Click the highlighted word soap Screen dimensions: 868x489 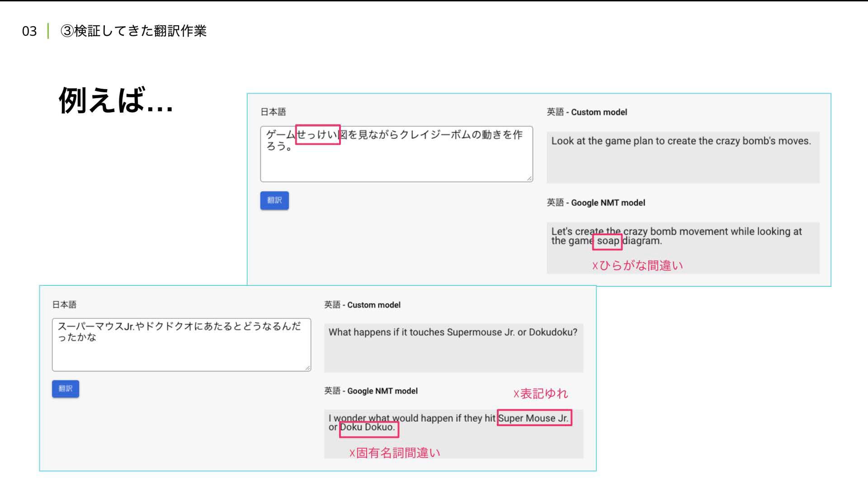click(x=607, y=241)
